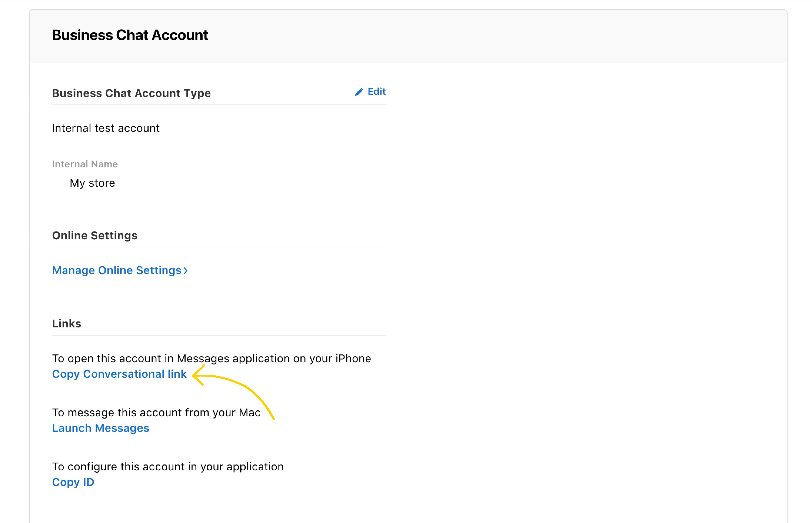
Task: Click the 'Business Chat Account Type' heading
Action: coord(132,93)
